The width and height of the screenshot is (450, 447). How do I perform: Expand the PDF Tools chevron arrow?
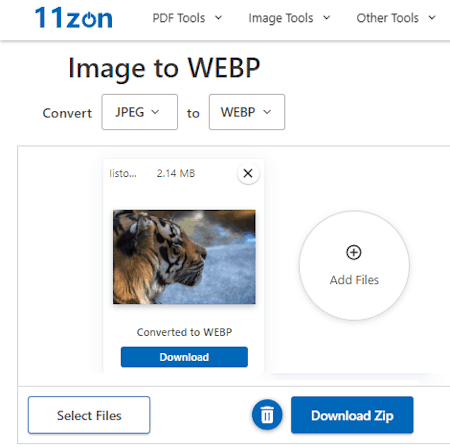click(218, 18)
